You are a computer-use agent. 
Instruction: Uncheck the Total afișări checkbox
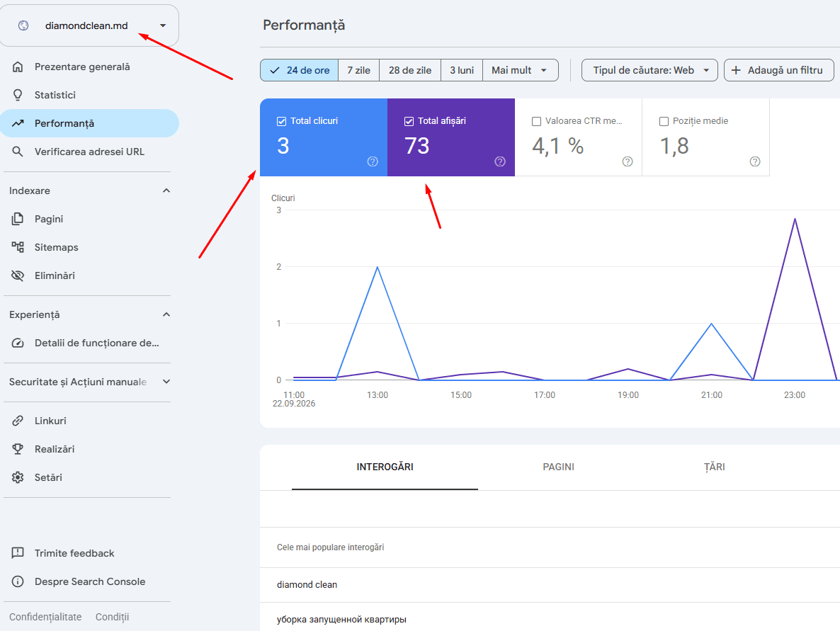[x=409, y=122]
